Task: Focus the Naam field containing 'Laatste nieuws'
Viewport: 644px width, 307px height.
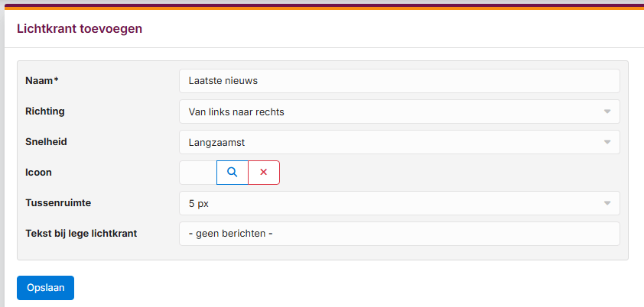Action: [398, 81]
